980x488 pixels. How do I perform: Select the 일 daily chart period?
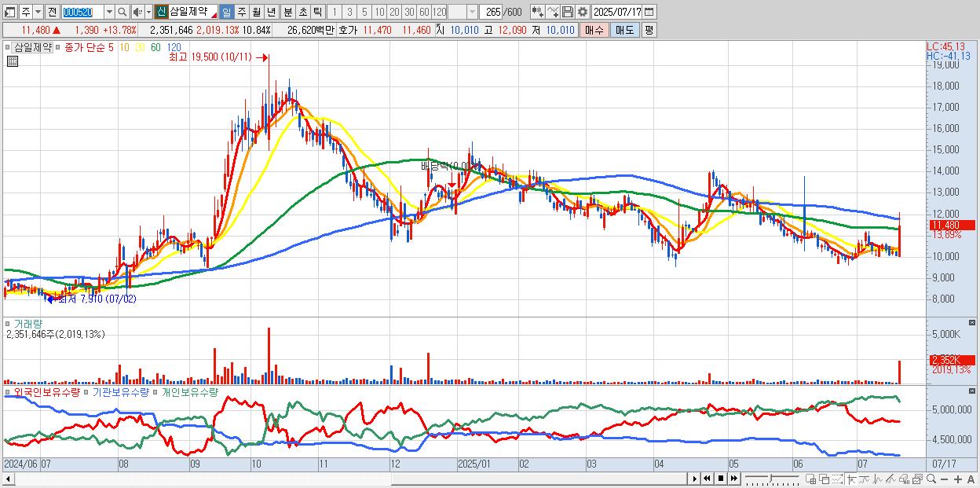point(226,12)
